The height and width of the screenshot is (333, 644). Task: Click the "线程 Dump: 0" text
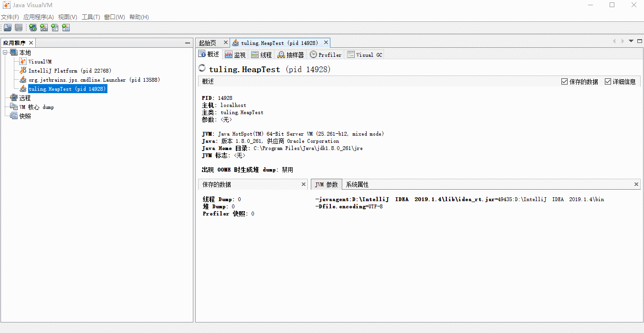click(x=222, y=199)
